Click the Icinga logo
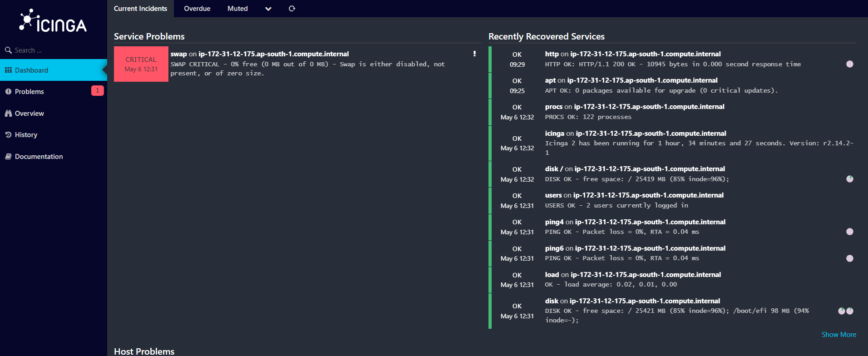This screenshot has height=356, width=868. [x=53, y=21]
